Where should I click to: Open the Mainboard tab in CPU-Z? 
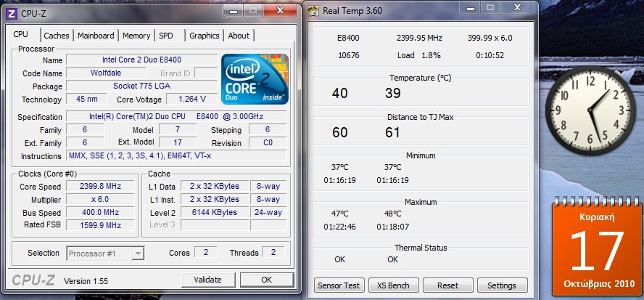point(96,36)
